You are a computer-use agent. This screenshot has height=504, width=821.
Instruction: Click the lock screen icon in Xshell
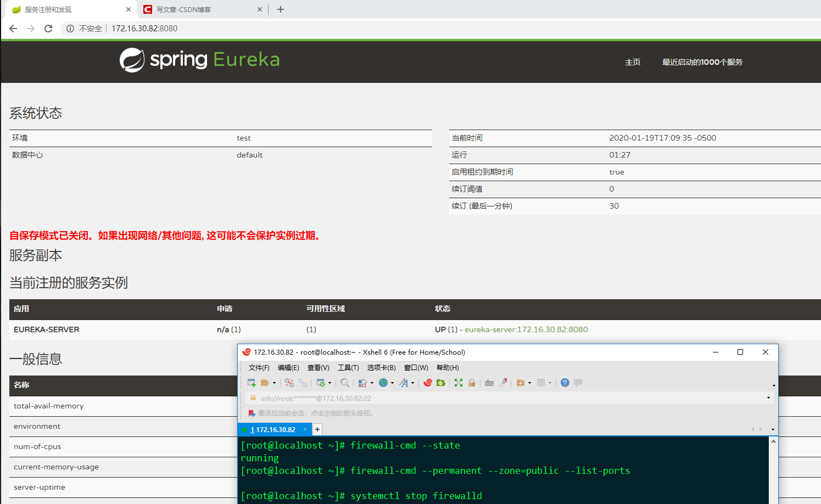tap(472, 383)
